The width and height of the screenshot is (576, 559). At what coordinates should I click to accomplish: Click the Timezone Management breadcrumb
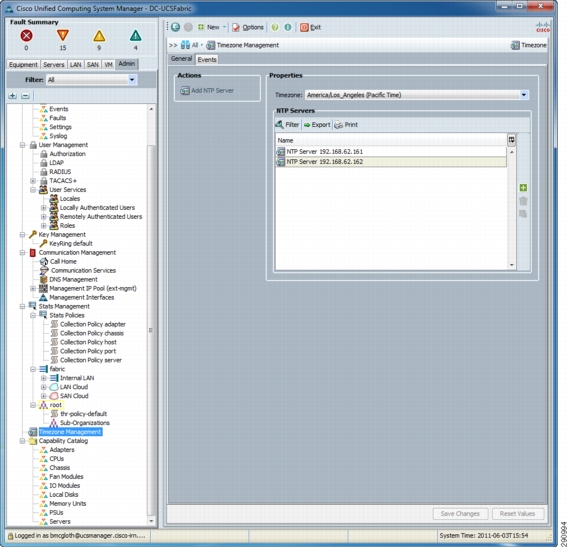click(248, 45)
